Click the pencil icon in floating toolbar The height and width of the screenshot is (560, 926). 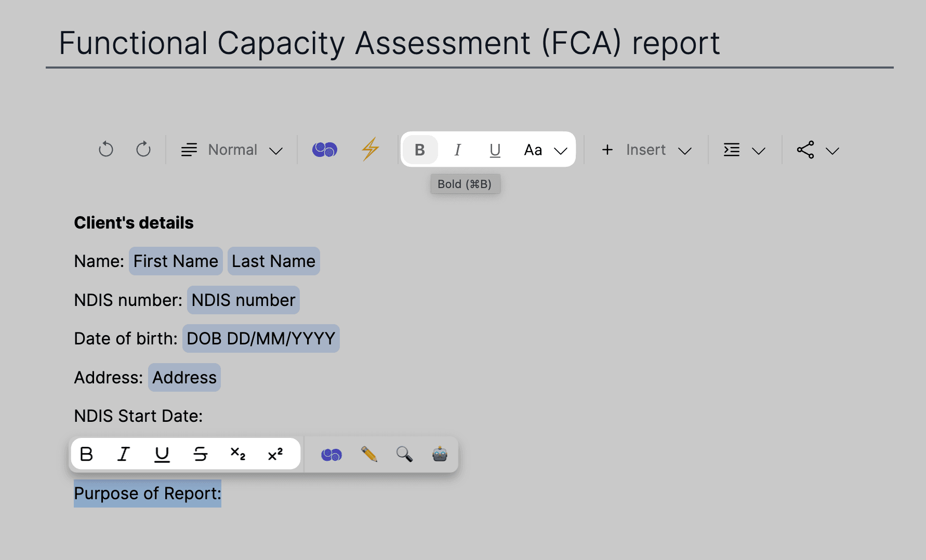369,455
